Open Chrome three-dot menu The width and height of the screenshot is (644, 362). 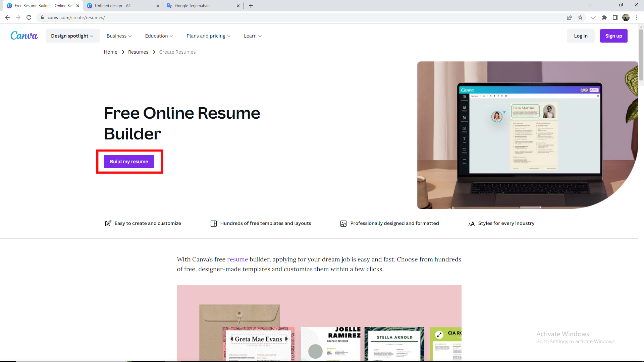tap(637, 17)
